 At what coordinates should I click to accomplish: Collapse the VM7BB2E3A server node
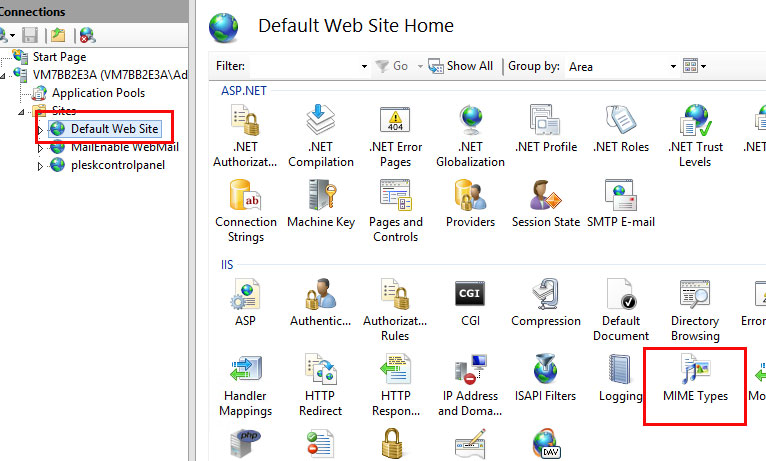tap(3, 75)
